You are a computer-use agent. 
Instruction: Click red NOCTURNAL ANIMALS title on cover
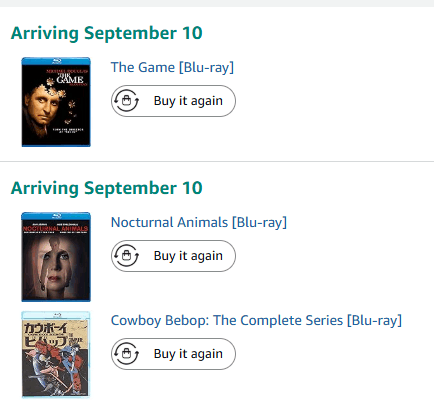coord(55,229)
